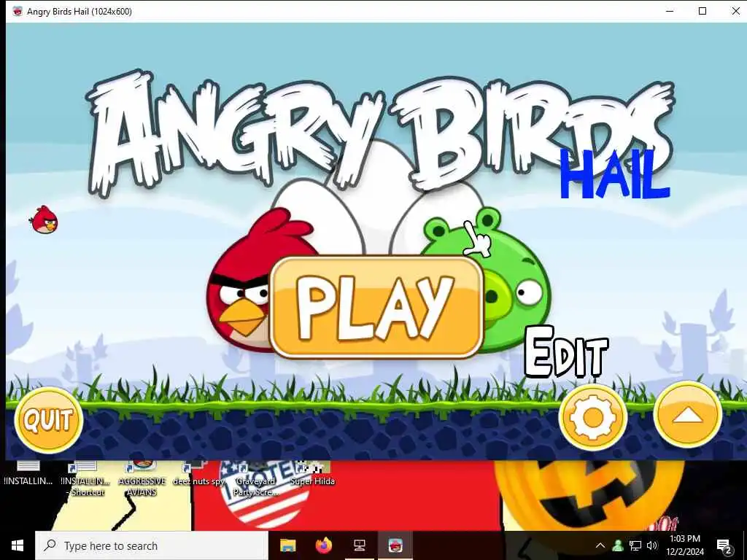Click the Angry Birds logo title
Screen dimensions: 747x560
point(381,133)
